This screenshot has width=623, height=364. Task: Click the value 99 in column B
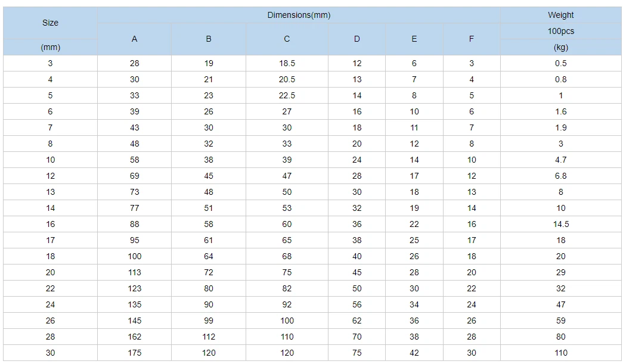tap(209, 321)
